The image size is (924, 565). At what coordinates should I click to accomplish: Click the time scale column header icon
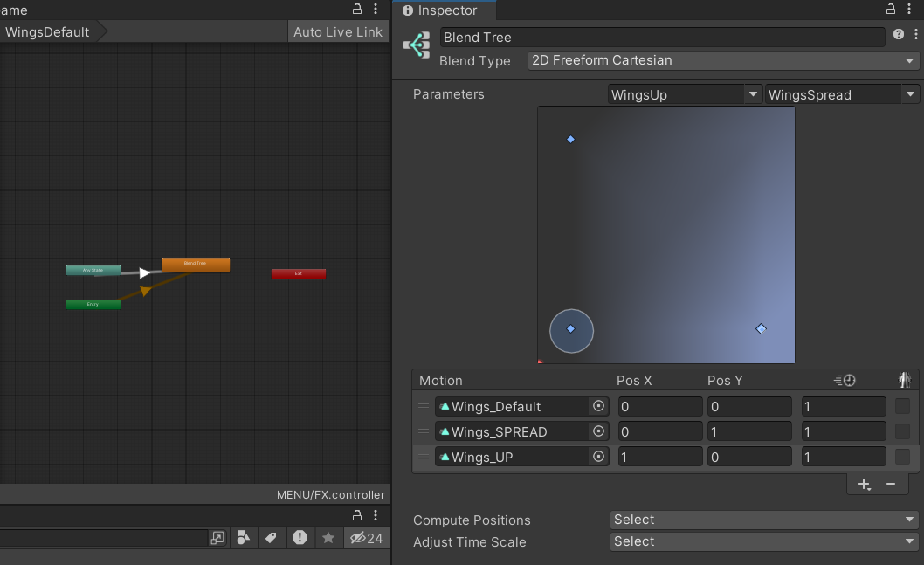tap(845, 381)
